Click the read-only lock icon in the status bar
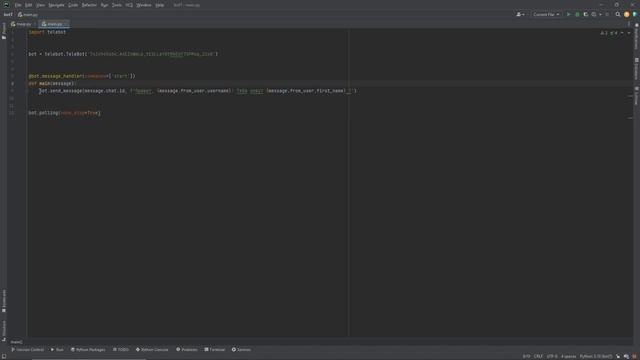This screenshot has width=640, height=360. click(618, 356)
